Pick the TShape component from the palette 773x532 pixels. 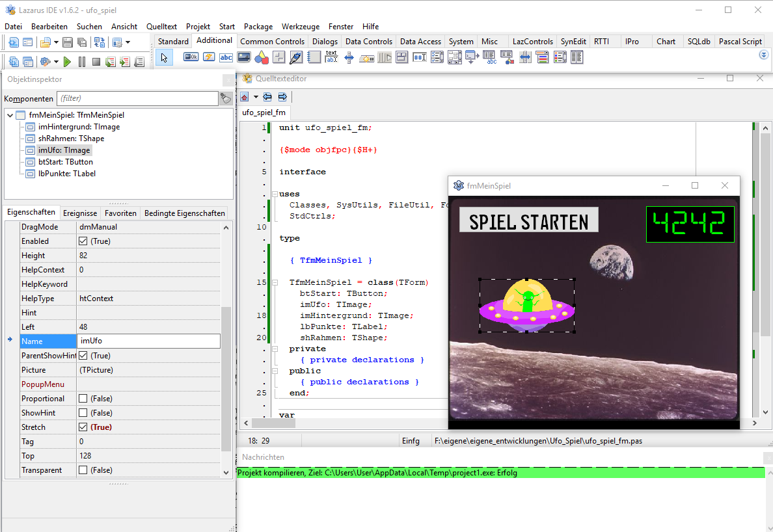point(262,57)
